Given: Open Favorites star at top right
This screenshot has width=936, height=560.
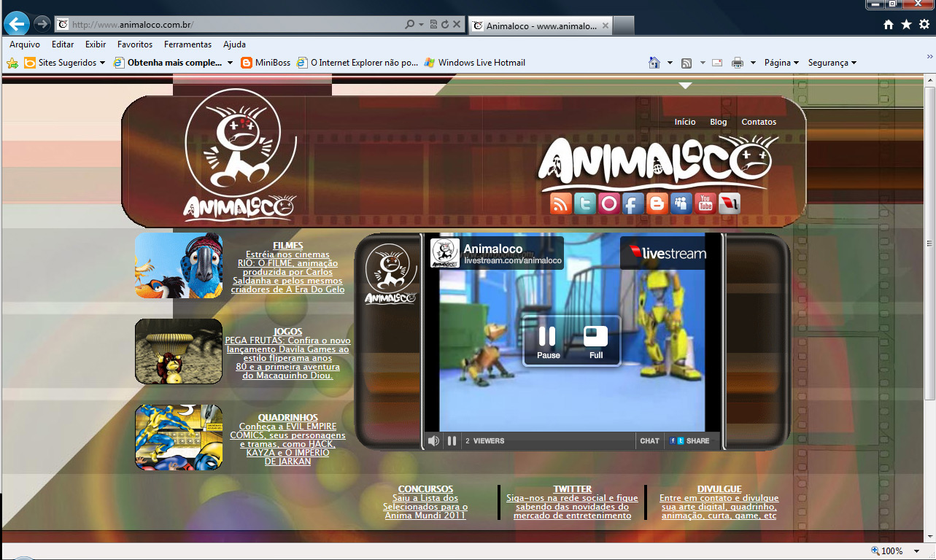Looking at the screenshot, I should (x=906, y=24).
